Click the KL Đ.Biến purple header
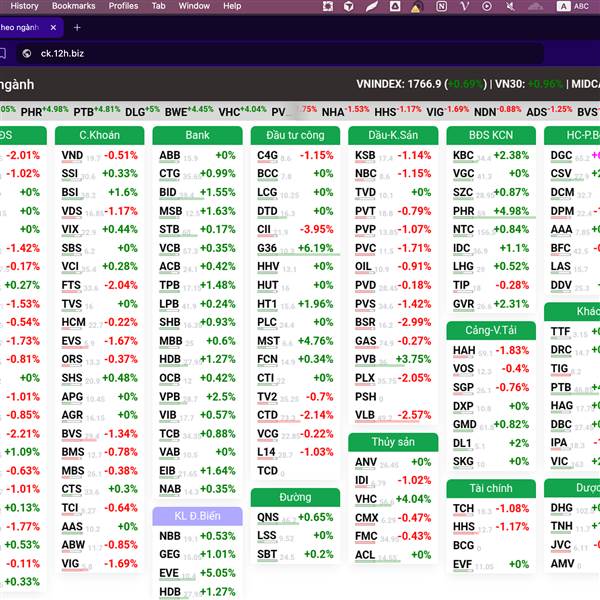The width and height of the screenshot is (600, 600). pos(197,516)
